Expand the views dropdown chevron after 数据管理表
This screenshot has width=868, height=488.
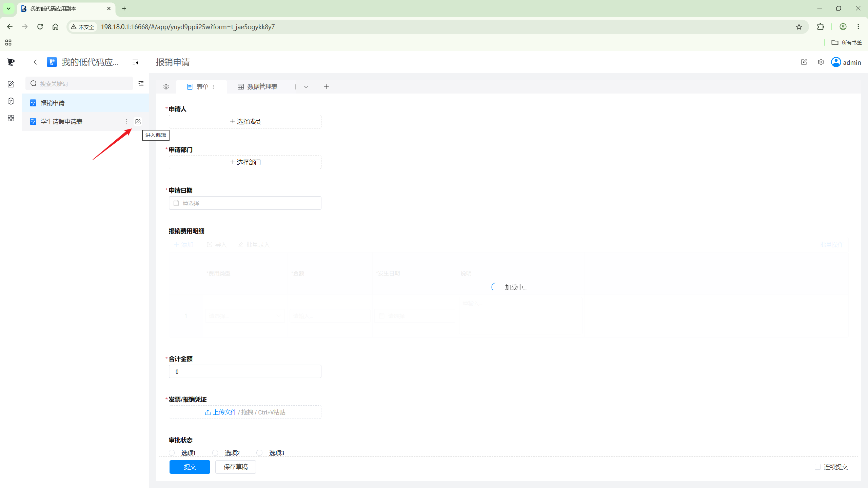pos(306,87)
